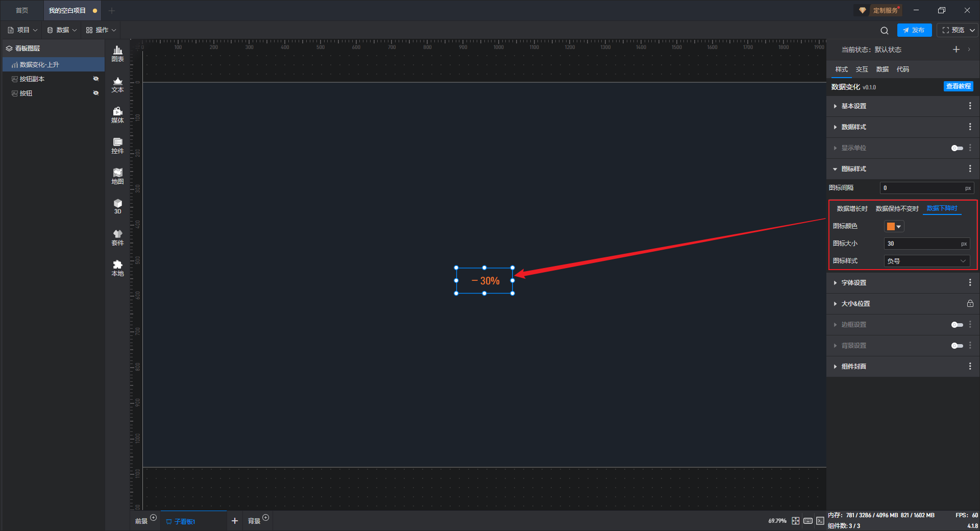Select the 数据下降时 tab
The image size is (980, 531).
(x=942, y=208)
